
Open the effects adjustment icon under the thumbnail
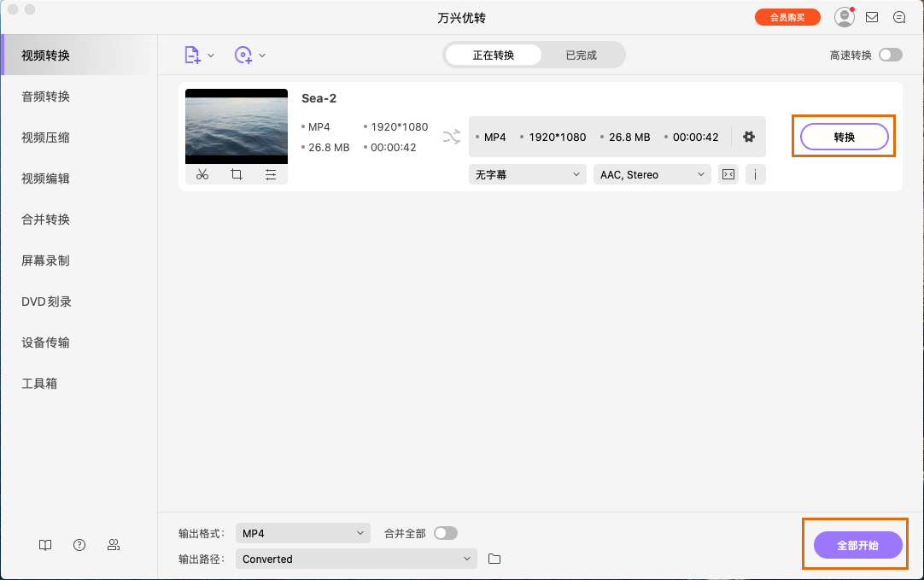click(x=271, y=174)
